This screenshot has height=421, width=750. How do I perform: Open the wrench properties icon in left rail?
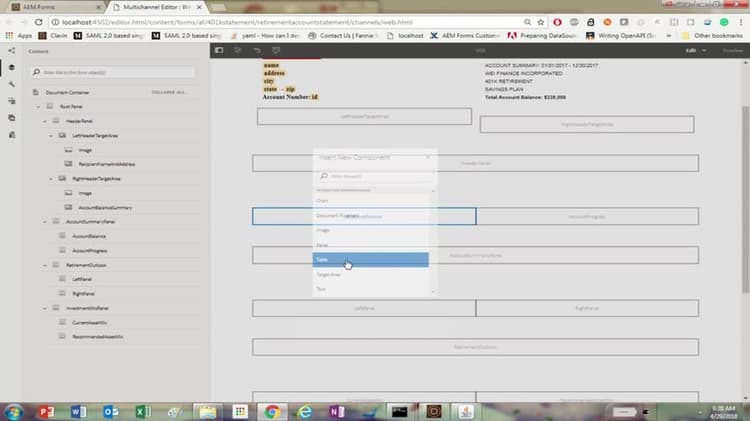pyautogui.click(x=11, y=84)
